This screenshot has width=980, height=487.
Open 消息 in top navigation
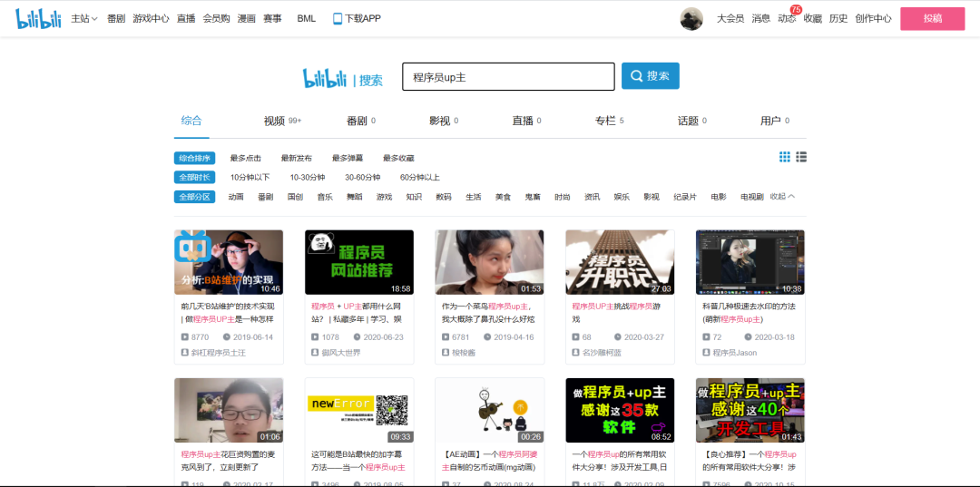pos(760,19)
